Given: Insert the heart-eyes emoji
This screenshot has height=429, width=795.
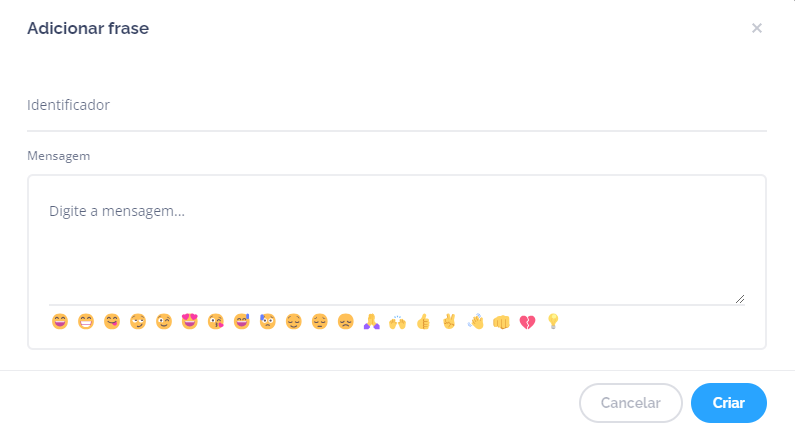Looking at the screenshot, I should pos(189,322).
